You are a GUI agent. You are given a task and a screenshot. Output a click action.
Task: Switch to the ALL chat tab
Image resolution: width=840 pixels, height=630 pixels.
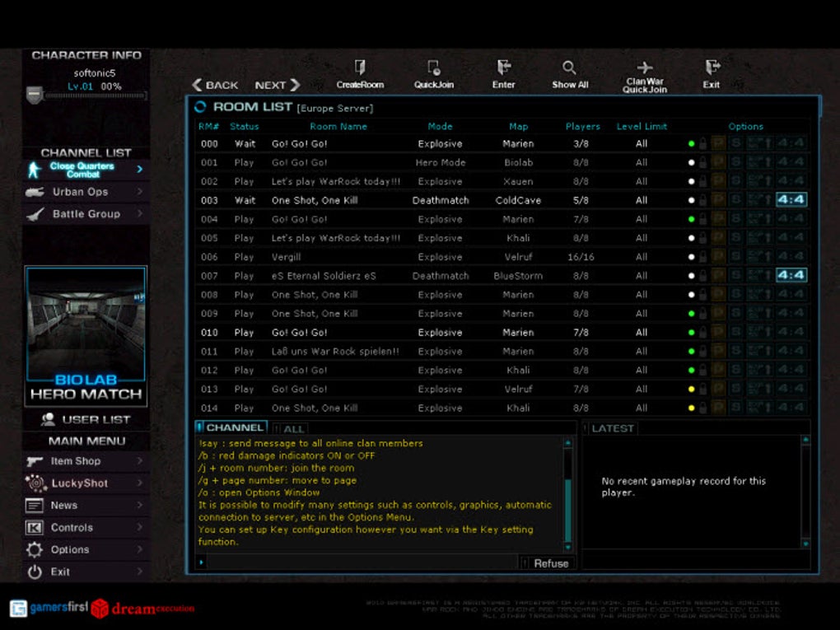(x=290, y=428)
